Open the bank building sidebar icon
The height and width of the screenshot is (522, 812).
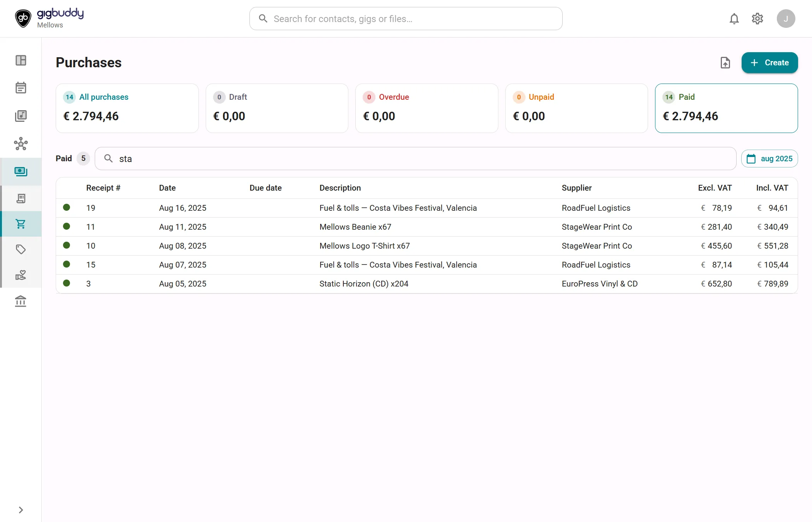21,301
